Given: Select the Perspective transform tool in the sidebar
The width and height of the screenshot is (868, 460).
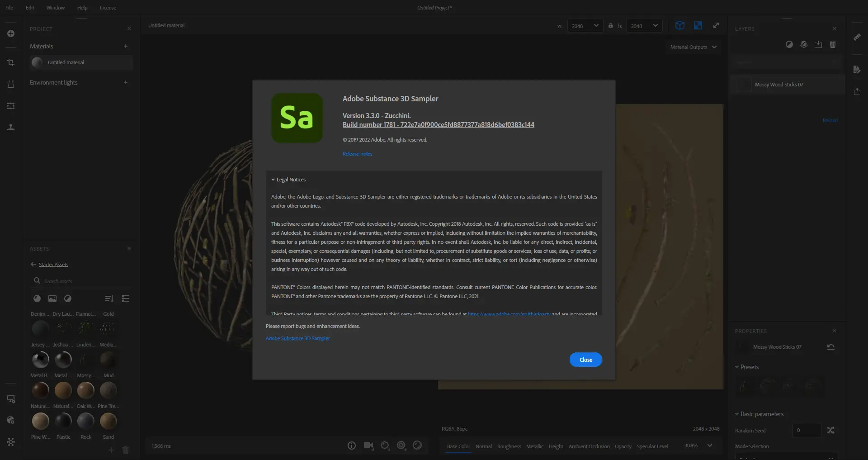Looking at the screenshot, I should [11, 84].
